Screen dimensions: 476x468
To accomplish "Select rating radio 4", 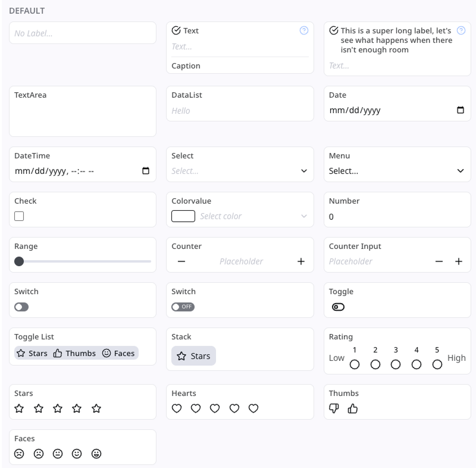I will (416, 364).
